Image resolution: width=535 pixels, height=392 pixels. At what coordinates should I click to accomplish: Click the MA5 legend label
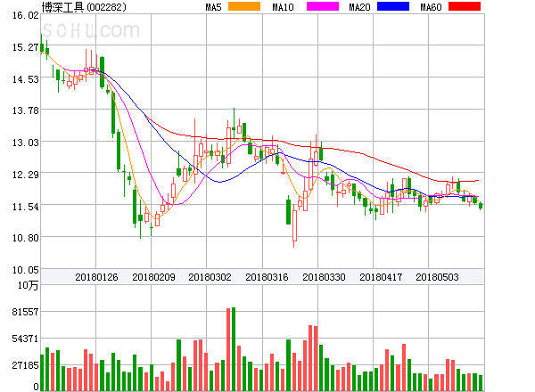(x=213, y=7)
